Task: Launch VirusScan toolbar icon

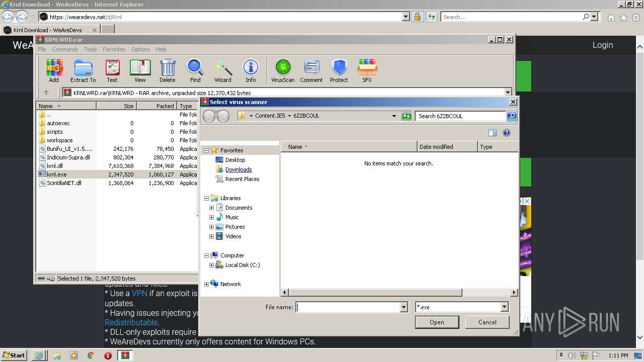Action: [283, 70]
